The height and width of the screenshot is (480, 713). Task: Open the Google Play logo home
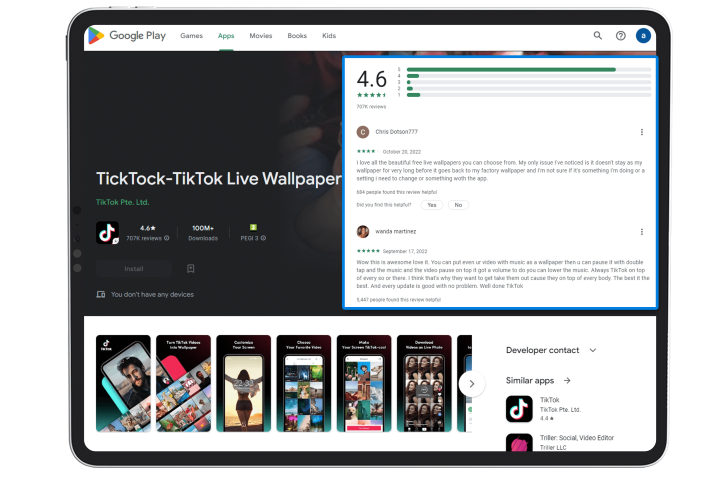[x=127, y=35]
